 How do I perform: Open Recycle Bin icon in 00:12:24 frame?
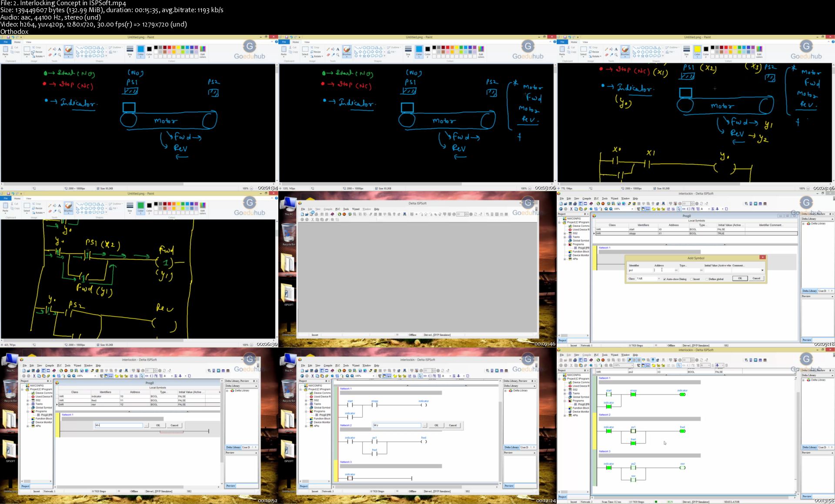point(288,391)
